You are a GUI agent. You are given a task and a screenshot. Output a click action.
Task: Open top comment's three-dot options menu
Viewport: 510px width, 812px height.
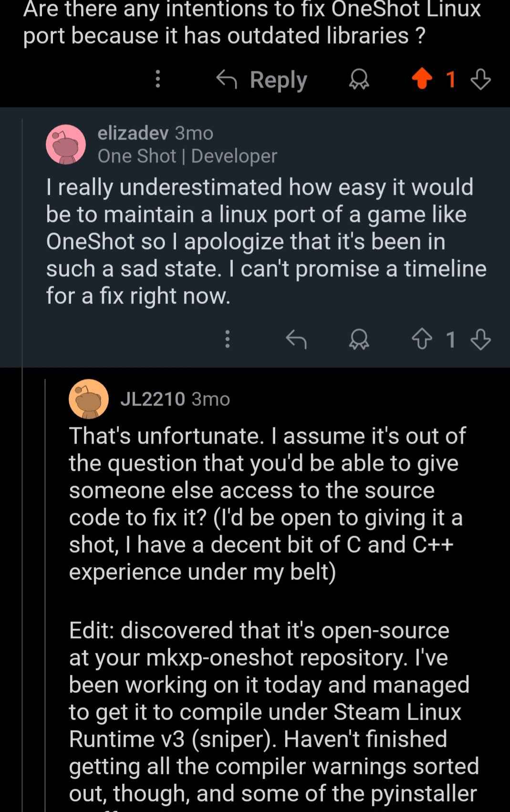tap(158, 79)
